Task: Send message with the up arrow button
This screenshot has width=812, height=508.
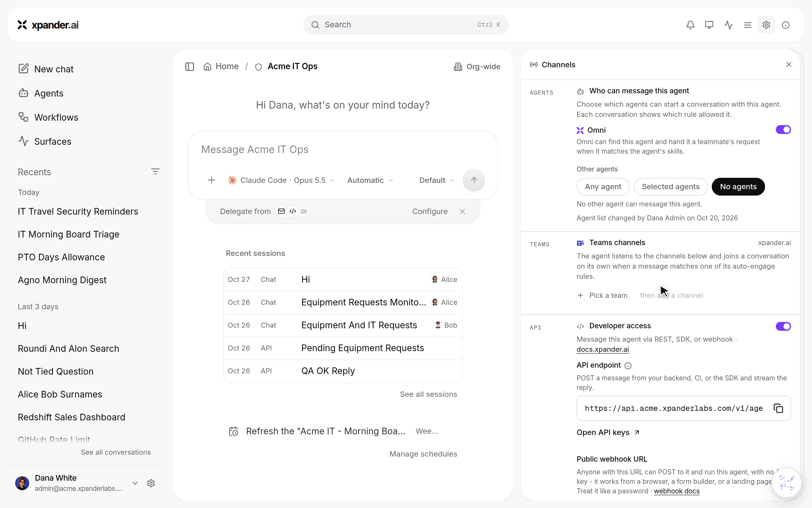Action: [x=474, y=180]
